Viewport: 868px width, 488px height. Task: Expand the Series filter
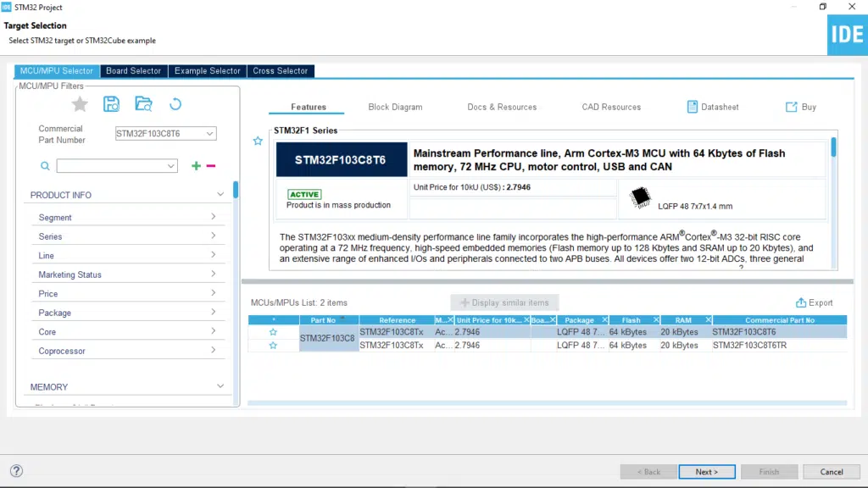coord(213,236)
